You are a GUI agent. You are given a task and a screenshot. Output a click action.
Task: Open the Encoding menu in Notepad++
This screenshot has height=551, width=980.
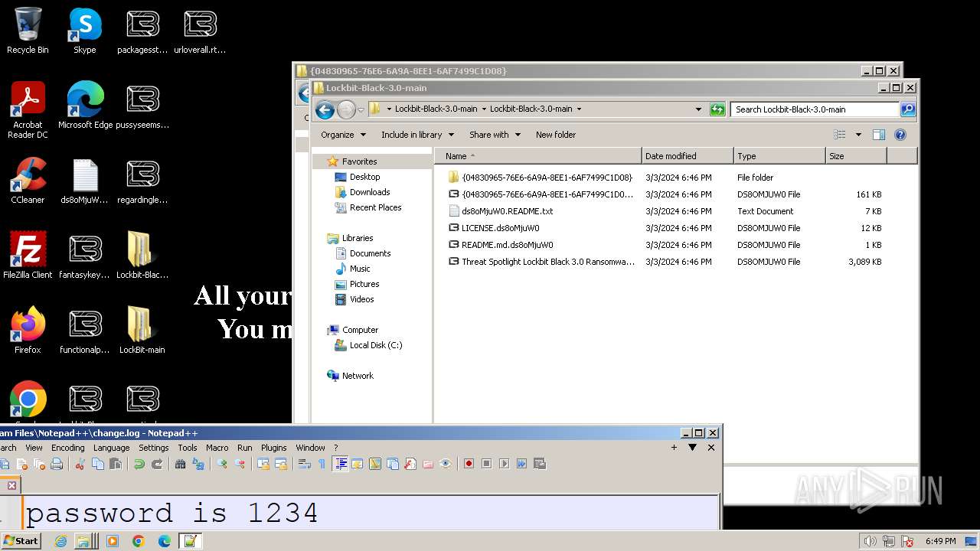[x=68, y=448]
